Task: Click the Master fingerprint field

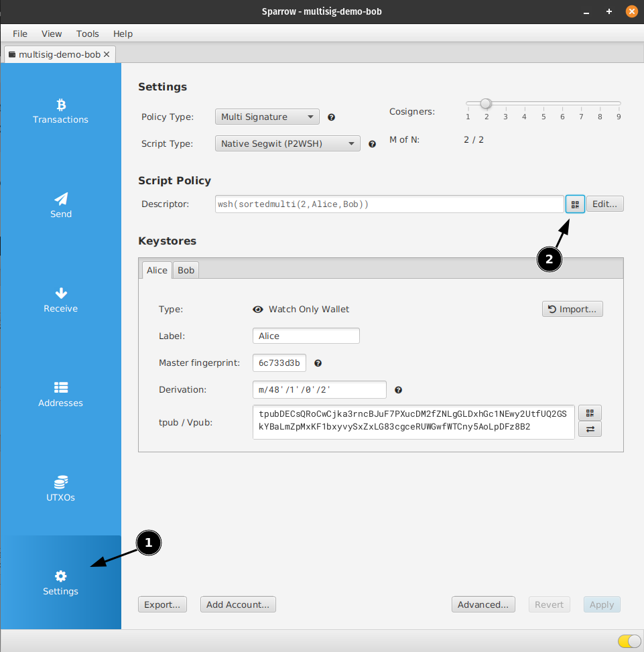Action: (279, 363)
